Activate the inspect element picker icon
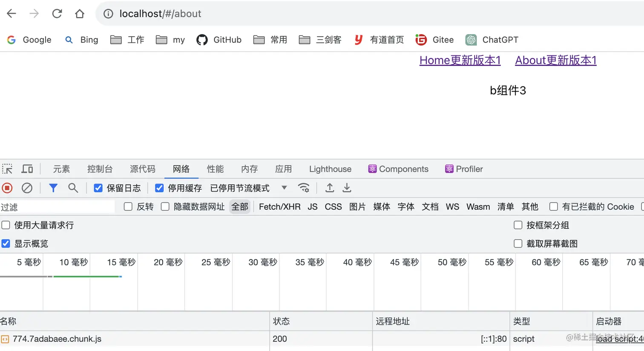 [x=7, y=169]
